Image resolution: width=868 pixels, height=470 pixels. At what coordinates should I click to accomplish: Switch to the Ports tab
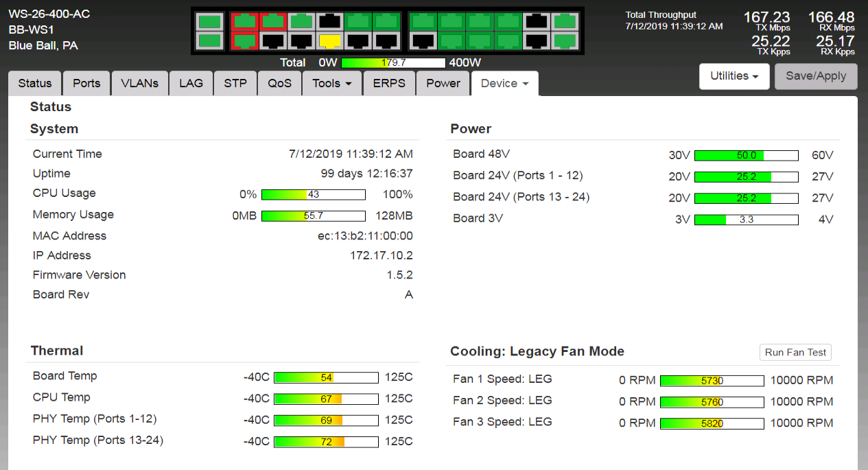click(86, 83)
